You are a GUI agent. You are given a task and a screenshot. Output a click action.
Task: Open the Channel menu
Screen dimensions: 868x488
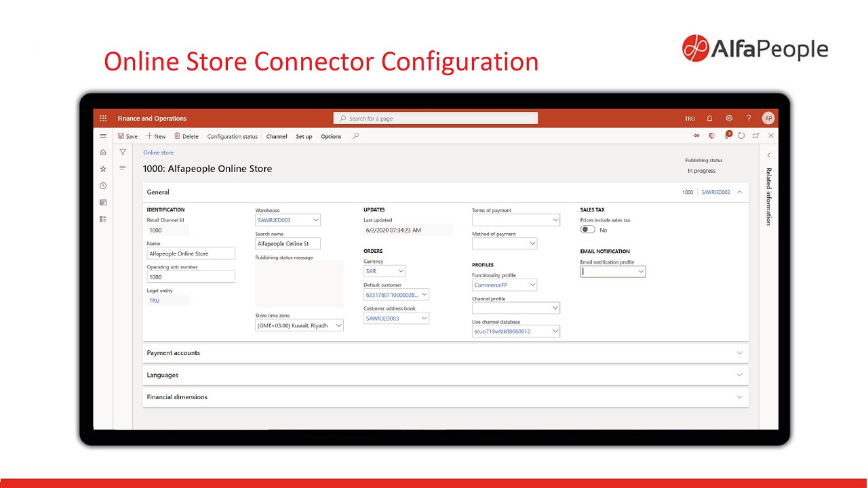coord(277,136)
